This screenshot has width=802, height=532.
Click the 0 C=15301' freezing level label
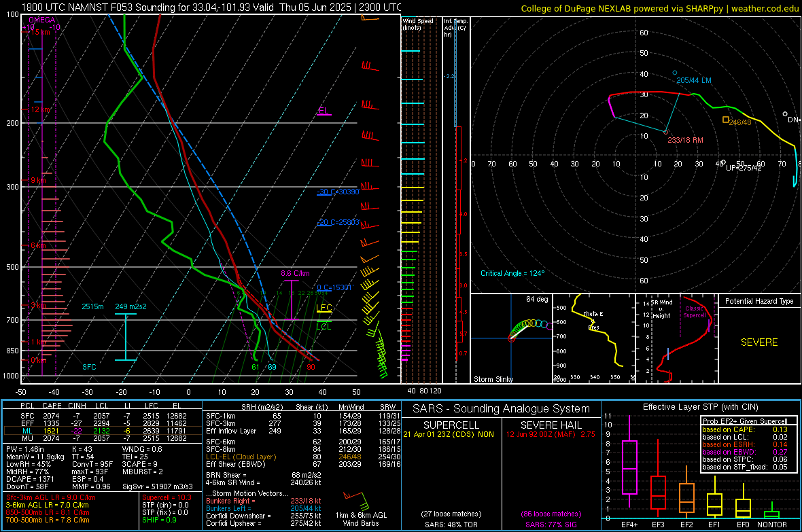click(334, 287)
